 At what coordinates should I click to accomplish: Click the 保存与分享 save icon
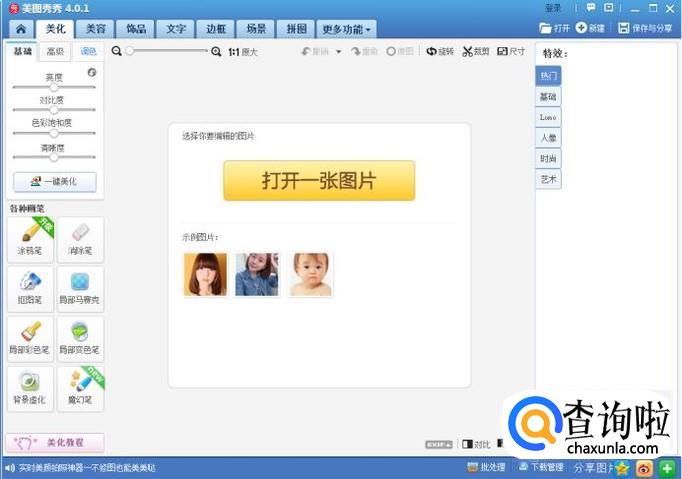tap(645, 28)
